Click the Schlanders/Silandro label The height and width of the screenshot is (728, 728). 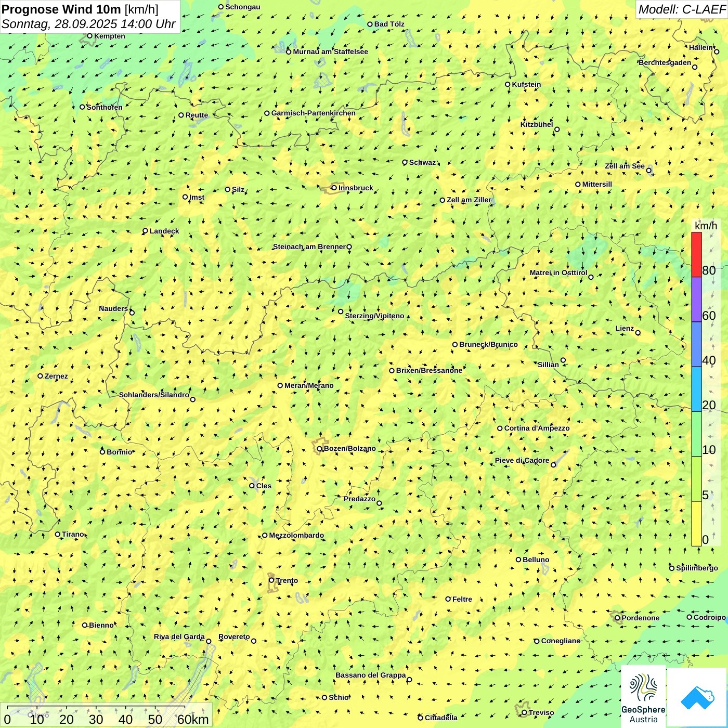pyautogui.click(x=154, y=395)
